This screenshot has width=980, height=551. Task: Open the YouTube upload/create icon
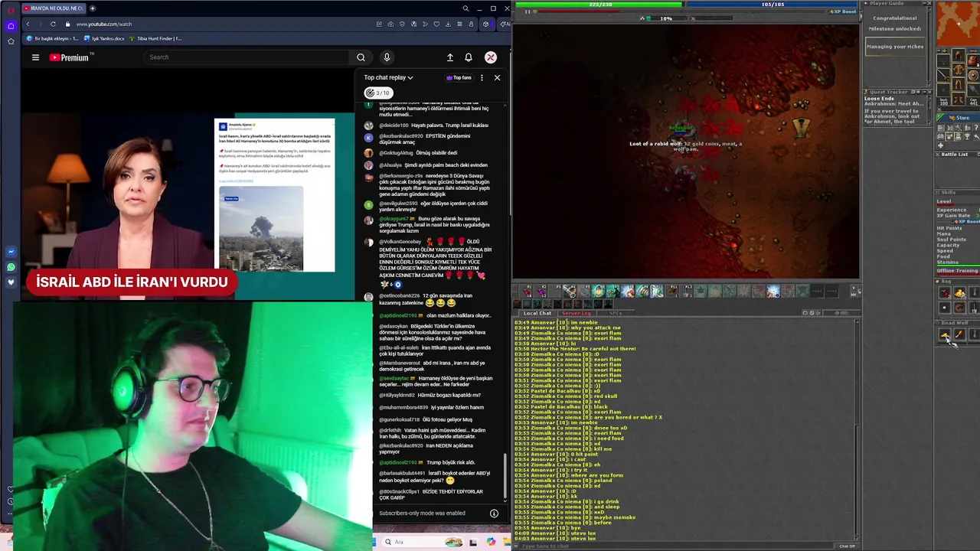tap(450, 57)
